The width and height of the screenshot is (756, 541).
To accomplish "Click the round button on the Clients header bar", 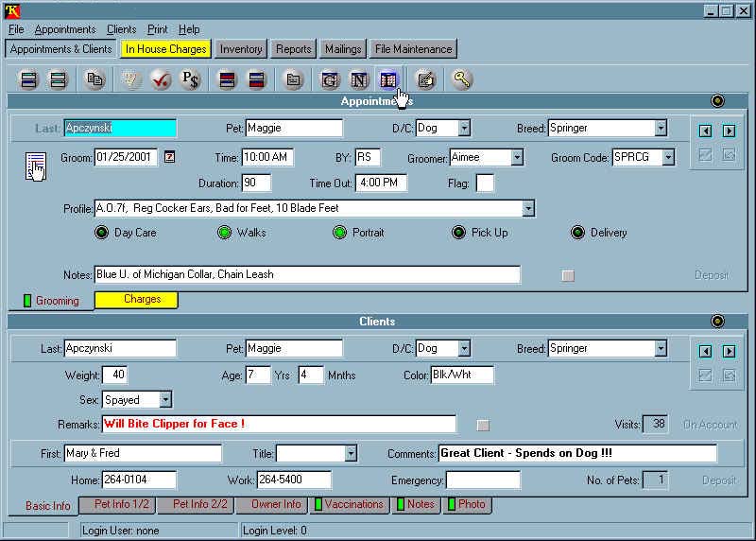I will (x=717, y=321).
